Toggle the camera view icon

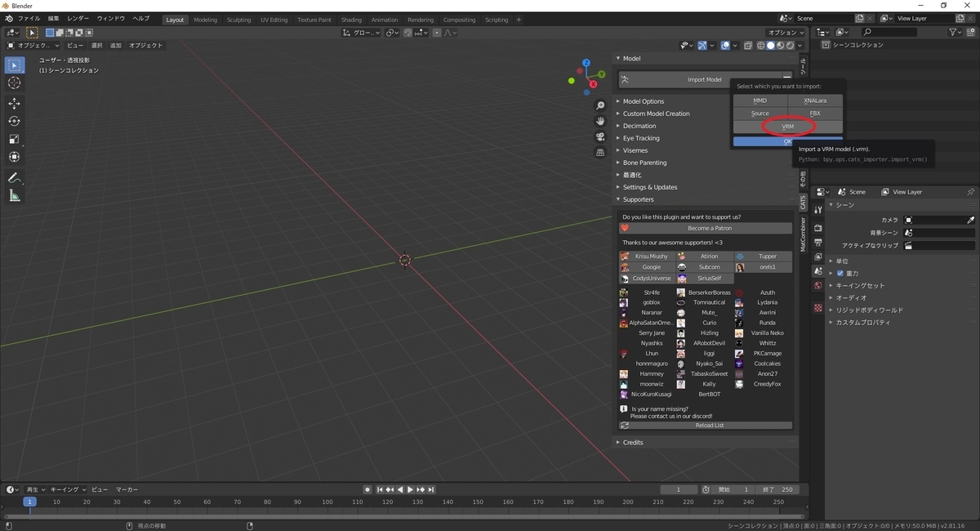tap(600, 136)
